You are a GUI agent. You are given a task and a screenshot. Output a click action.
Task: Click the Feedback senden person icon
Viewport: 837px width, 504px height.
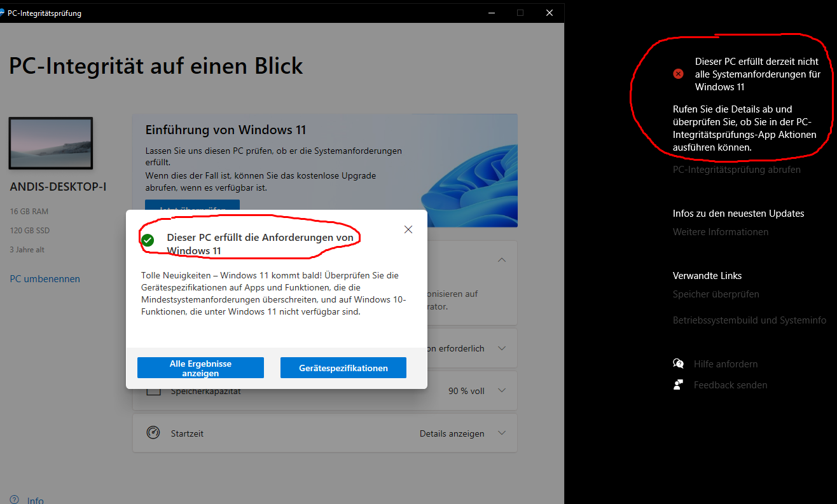[679, 385]
